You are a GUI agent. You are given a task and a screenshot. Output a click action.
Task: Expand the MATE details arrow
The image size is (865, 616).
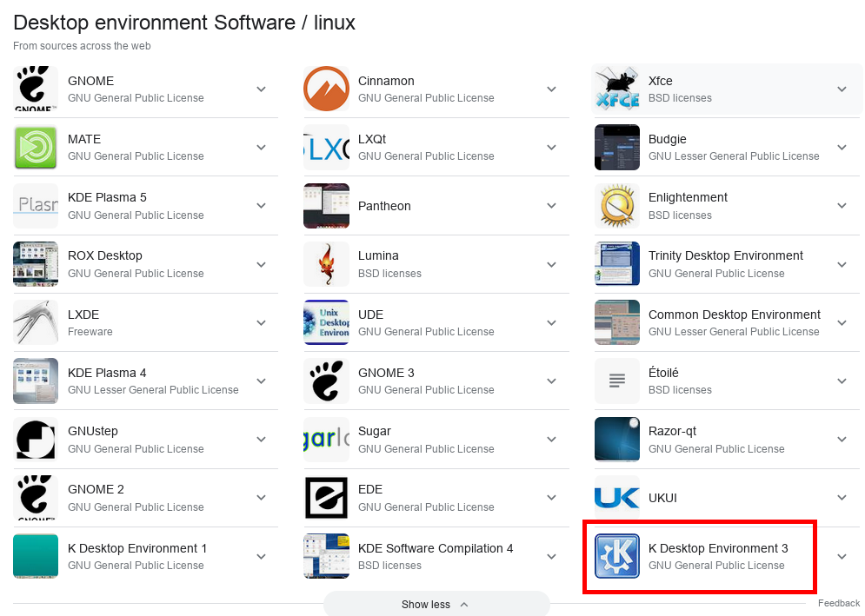tap(262, 148)
